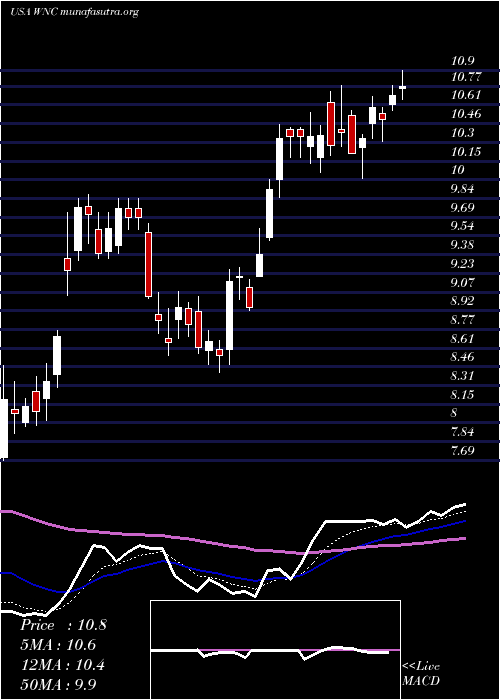Select the 10.46 price axis label

[x=466, y=114]
